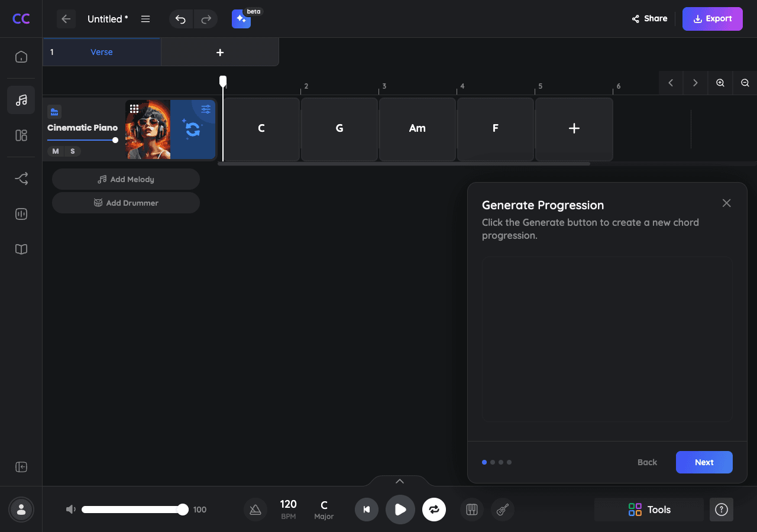Solo the Cinematic Piano track
757x532 pixels.
click(x=73, y=151)
